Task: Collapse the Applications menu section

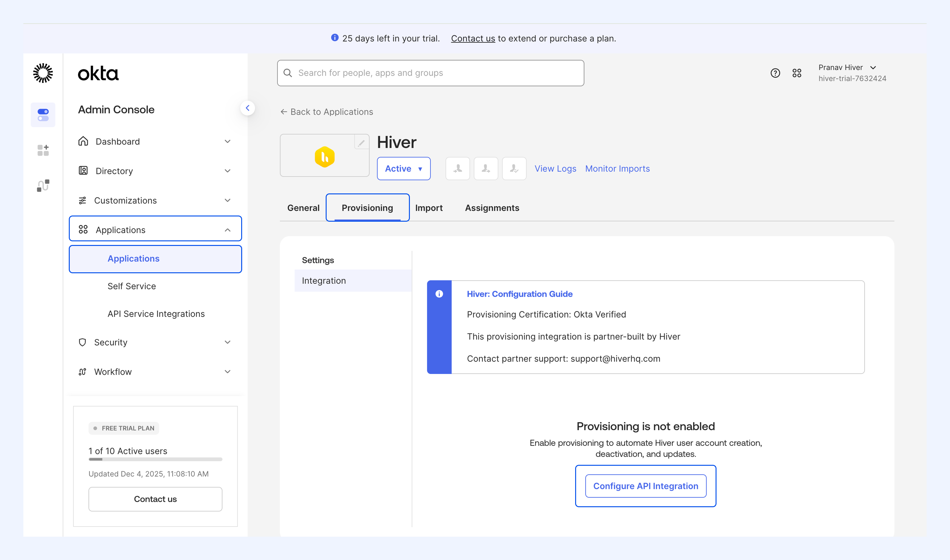Action: point(228,230)
